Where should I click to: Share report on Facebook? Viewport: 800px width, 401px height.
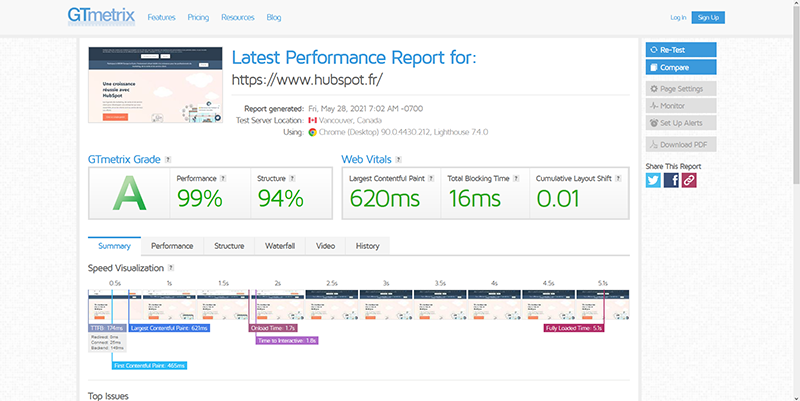[x=671, y=180]
